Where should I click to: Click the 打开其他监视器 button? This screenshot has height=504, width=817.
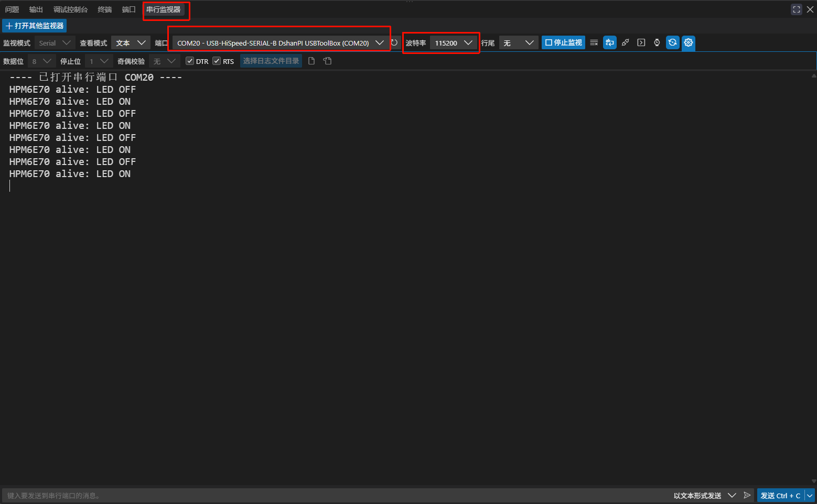(x=35, y=26)
